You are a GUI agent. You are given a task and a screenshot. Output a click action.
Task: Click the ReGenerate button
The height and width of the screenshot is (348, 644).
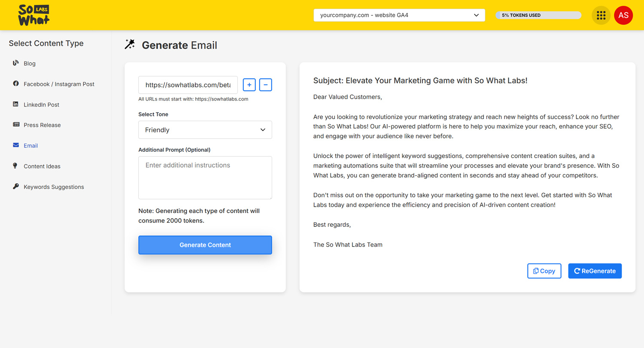(x=595, y=271)
